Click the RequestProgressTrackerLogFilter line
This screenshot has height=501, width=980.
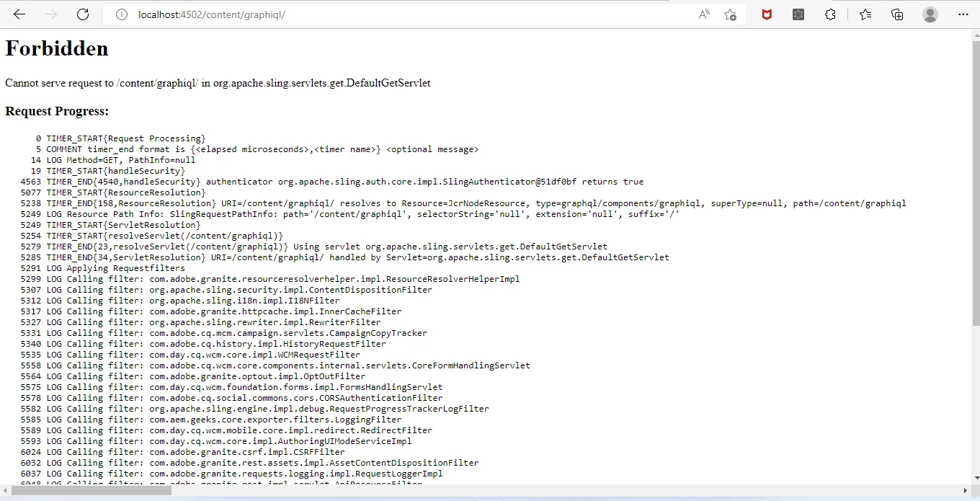click(255, 409)
